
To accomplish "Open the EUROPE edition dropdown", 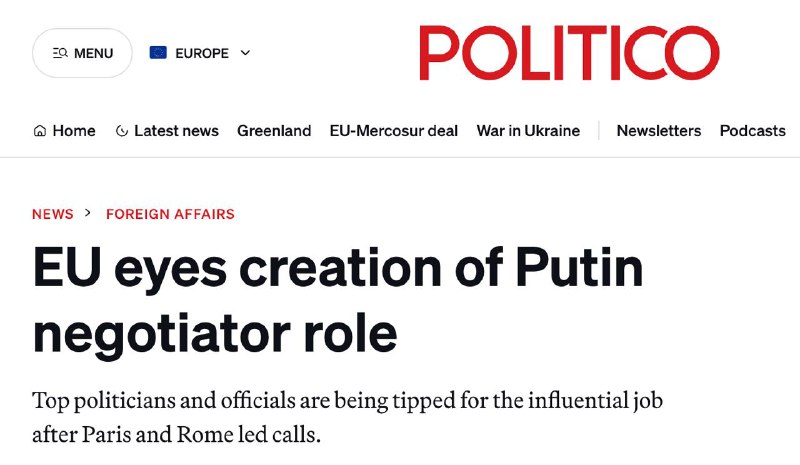I will point(201,53).
